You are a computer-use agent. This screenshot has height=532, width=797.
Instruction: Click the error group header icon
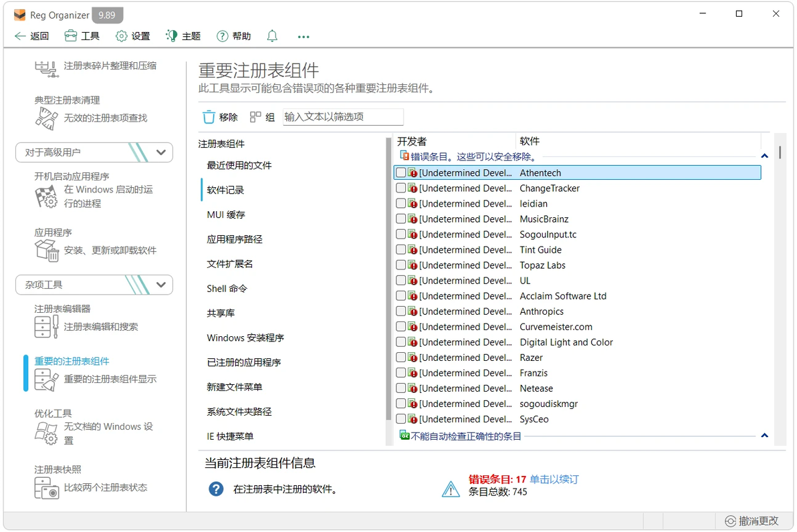pyautogui.click(x=405, y=156)
